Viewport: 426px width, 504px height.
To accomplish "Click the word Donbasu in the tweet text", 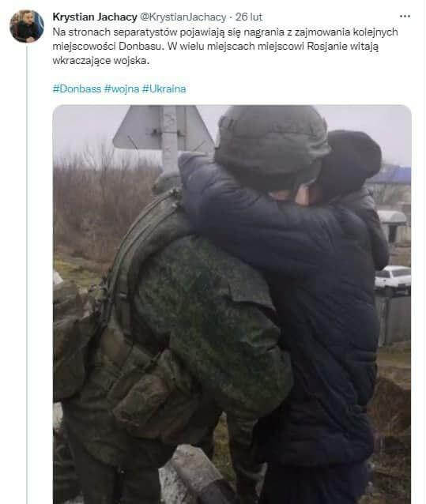I will click(x=141, y=47).
